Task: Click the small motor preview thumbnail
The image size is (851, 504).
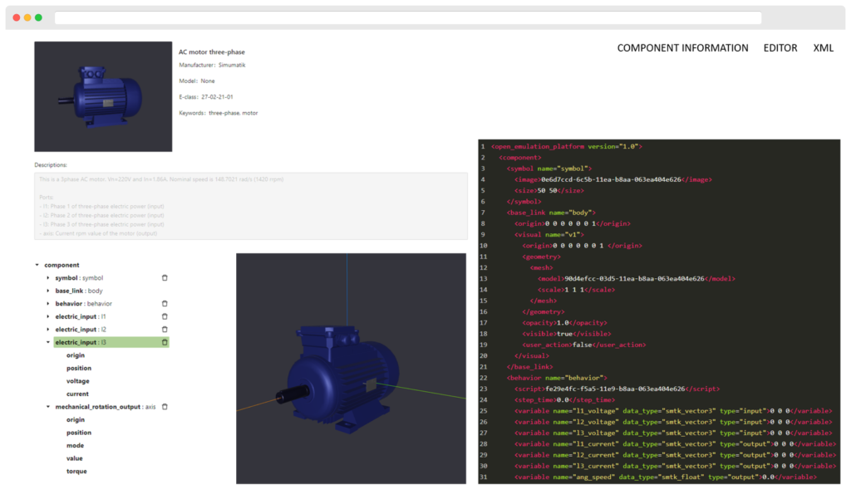Action: pos(103,96)
